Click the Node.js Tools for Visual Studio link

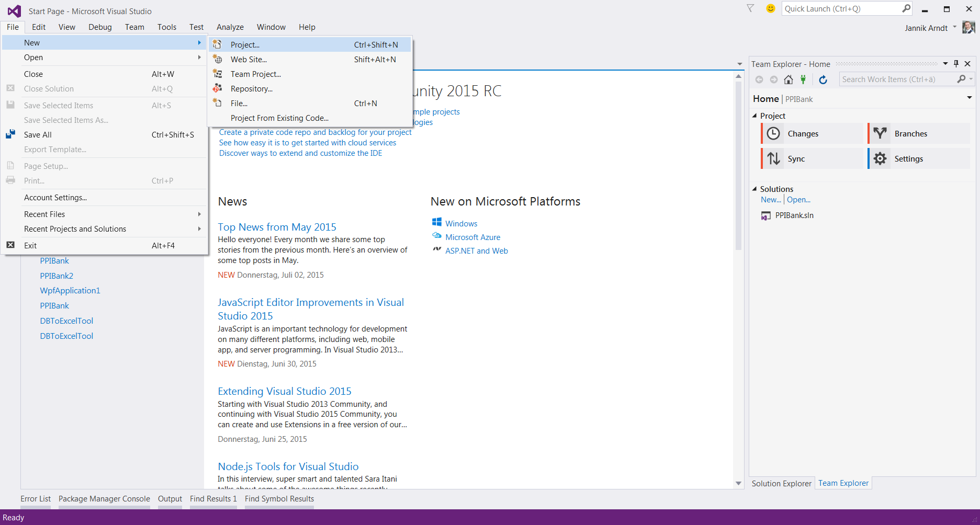point(288,466)
